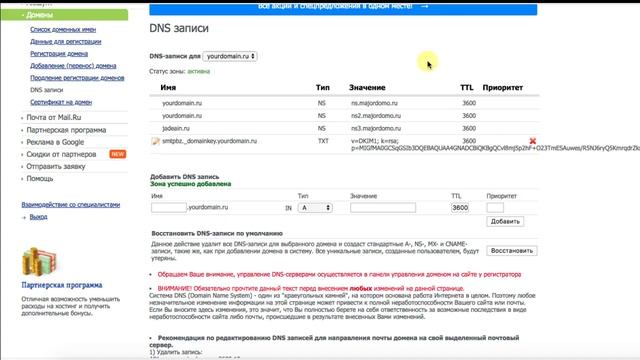Select DNS записи in sidebar
This screenshot has width=640, height=360.
[x=47, y=90]
